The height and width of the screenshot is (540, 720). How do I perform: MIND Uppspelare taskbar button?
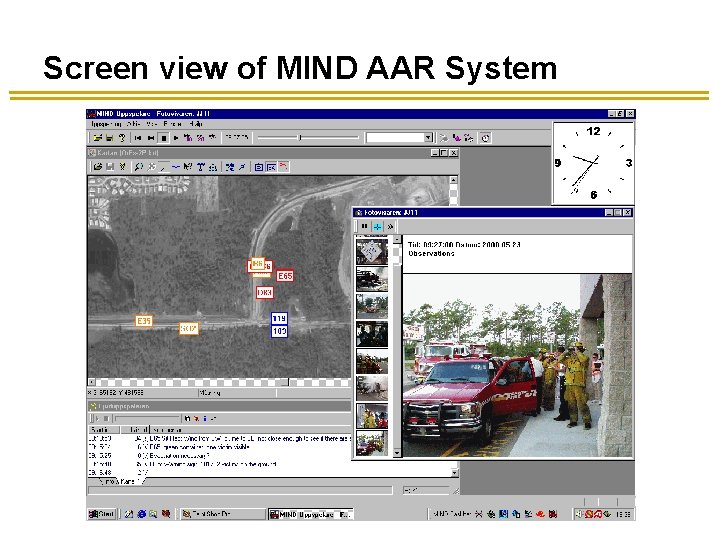click(x=311, y=514)
